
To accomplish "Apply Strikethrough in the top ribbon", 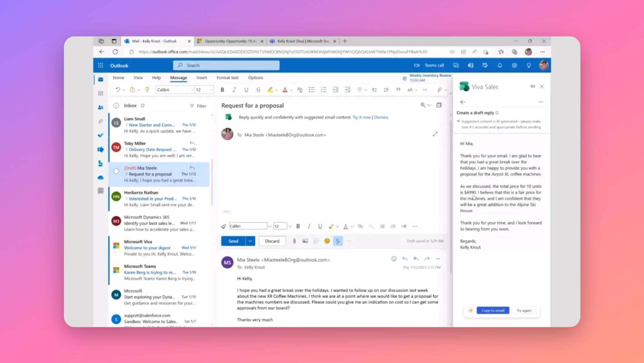I will tap(258, 90).
